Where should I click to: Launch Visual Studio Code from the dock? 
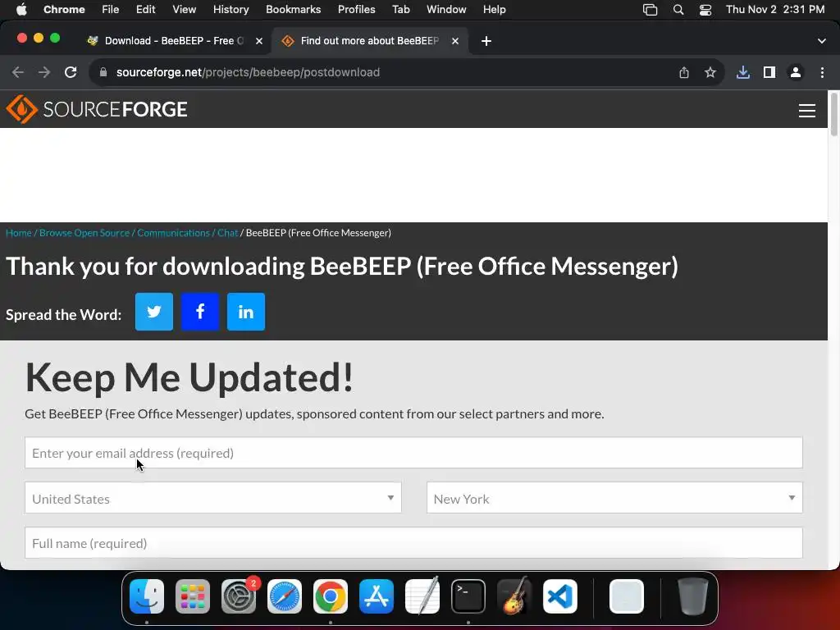[x=560, y=596]
